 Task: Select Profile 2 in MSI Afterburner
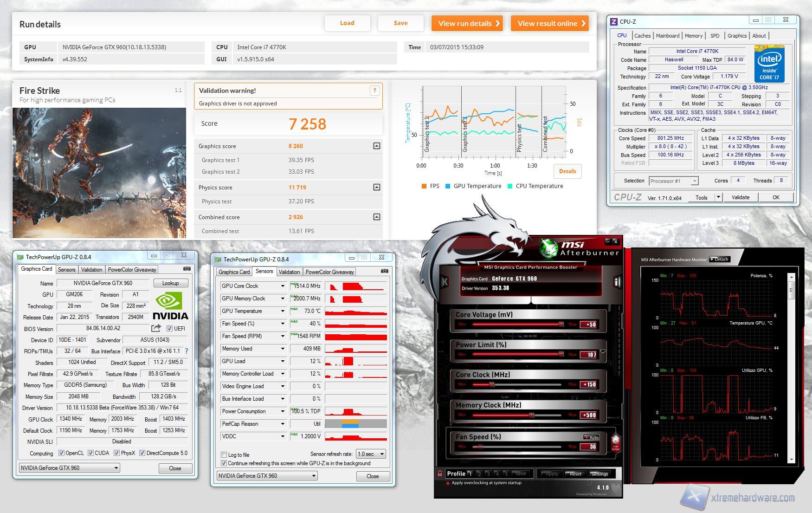479,474
